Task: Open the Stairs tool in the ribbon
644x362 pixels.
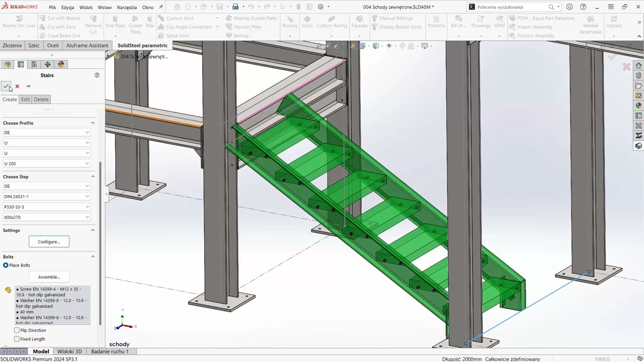Action: (307, 23)
